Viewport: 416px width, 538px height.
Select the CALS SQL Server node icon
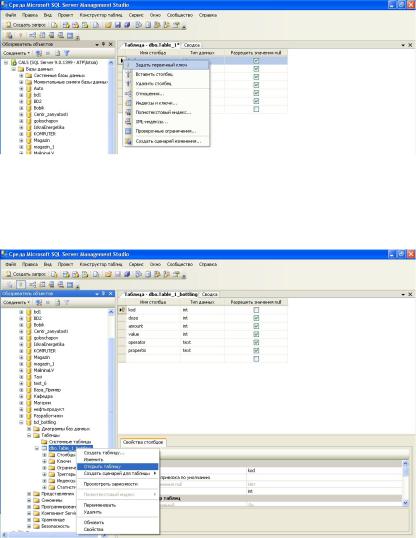14,62
